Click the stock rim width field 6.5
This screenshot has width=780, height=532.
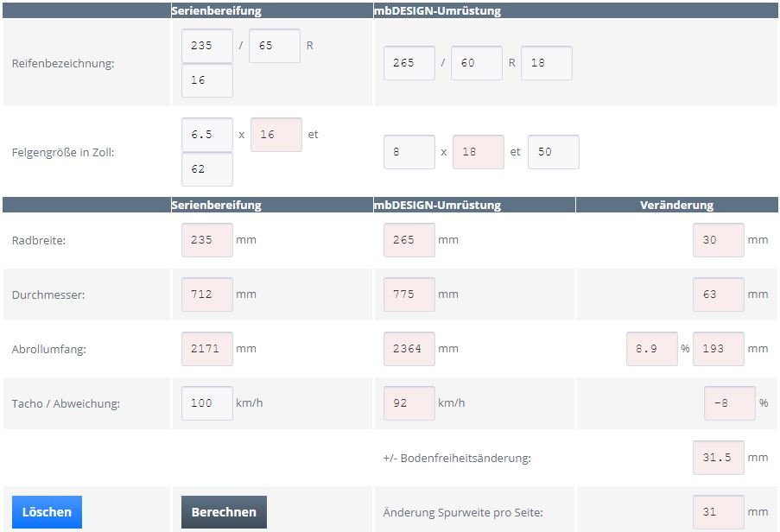[207, 135]
